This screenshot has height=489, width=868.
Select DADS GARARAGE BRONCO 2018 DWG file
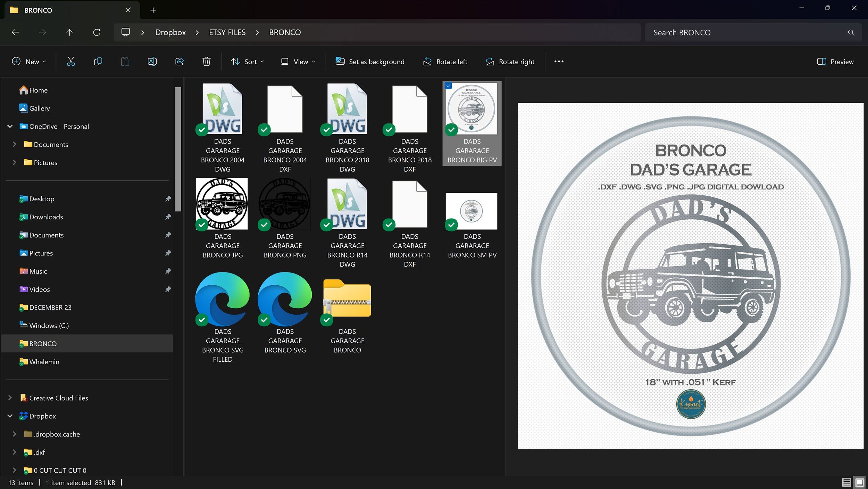point(347,128)
